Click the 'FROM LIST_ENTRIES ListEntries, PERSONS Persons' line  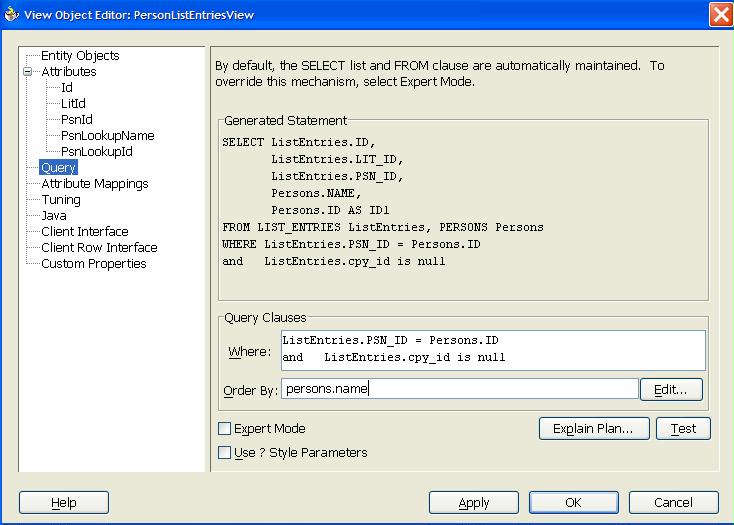click(383, 227)
